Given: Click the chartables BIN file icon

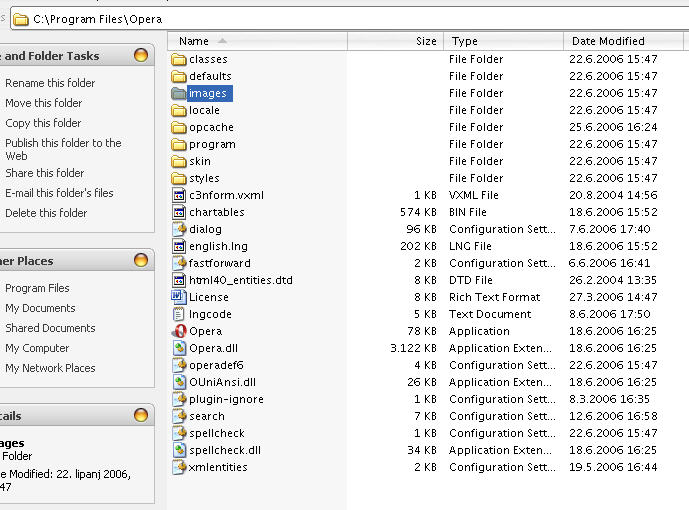Looking at the screenshot, I should [x=179, y=212].
